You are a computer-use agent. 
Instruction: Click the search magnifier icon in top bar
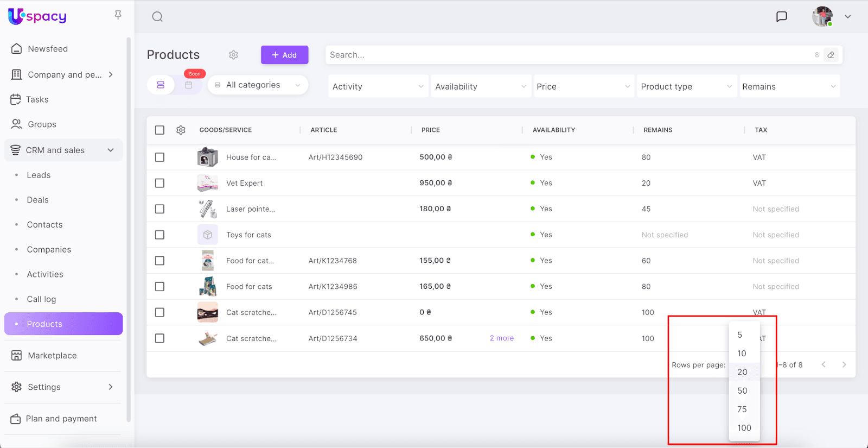point(157,17)
